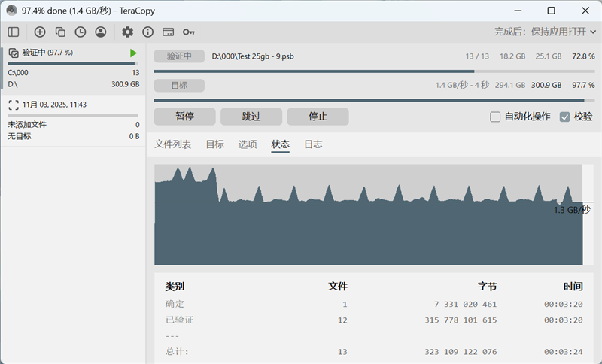Click the card/window icon in toolbar
The height and width of the screenshot is (364, 602).
pyautogui.click(x=169, y=32)
